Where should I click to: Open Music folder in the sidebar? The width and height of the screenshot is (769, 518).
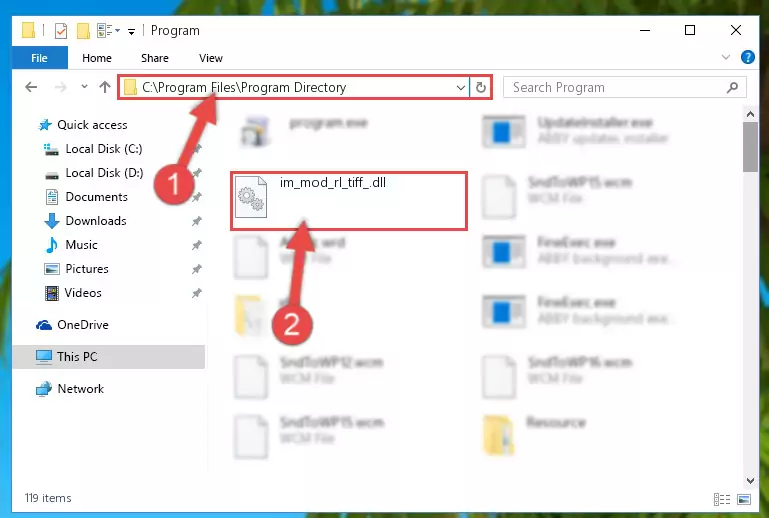coord(81,245)
